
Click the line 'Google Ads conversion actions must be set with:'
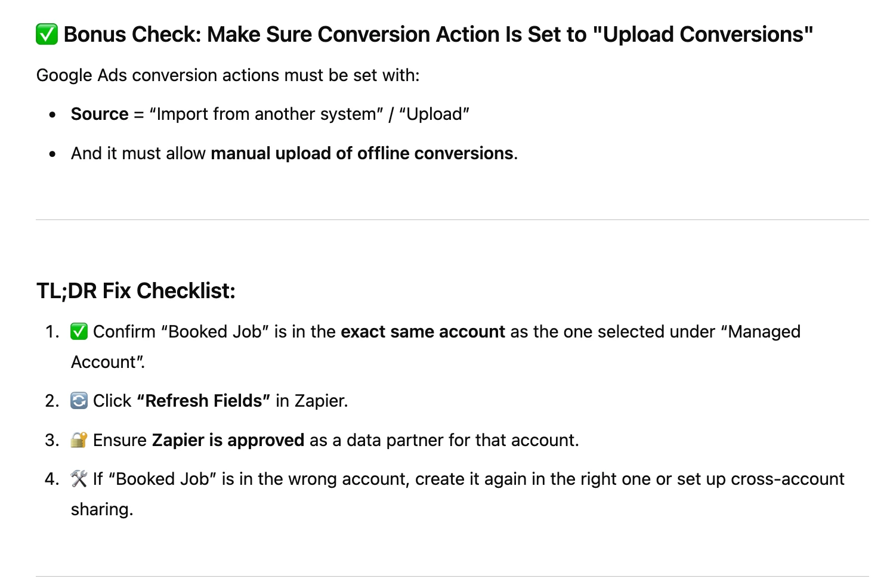click(x=228, y=75)
